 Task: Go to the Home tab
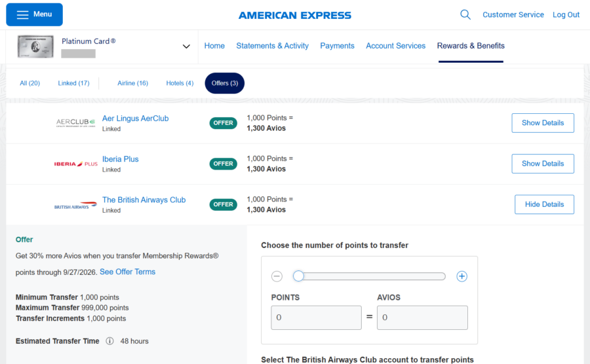(x=214, y=46)
